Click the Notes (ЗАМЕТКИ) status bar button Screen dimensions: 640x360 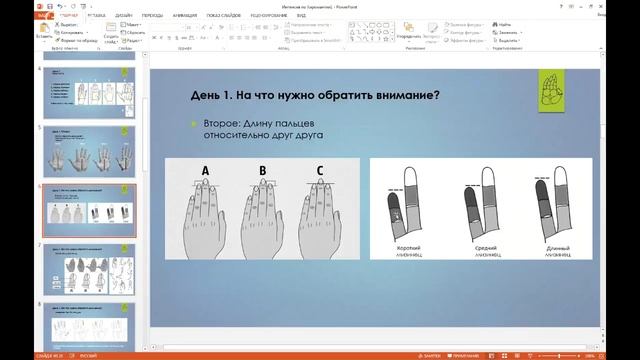coord(430,356)
